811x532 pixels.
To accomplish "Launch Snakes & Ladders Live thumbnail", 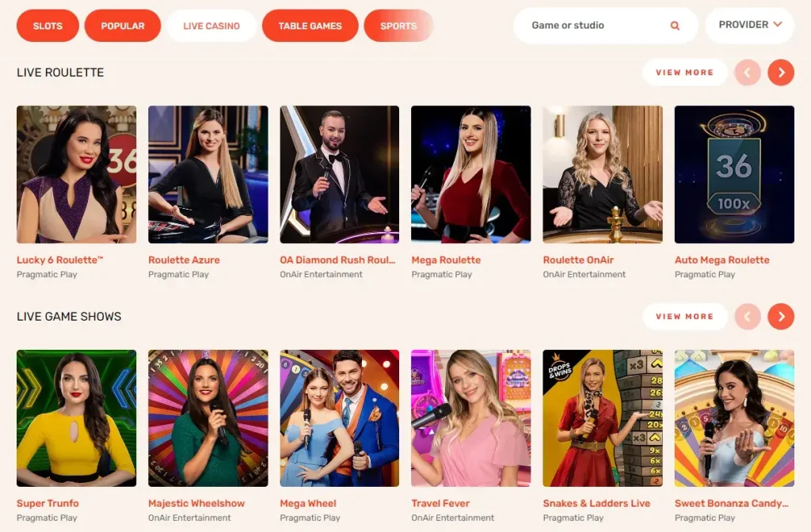I will coord(603,418).
